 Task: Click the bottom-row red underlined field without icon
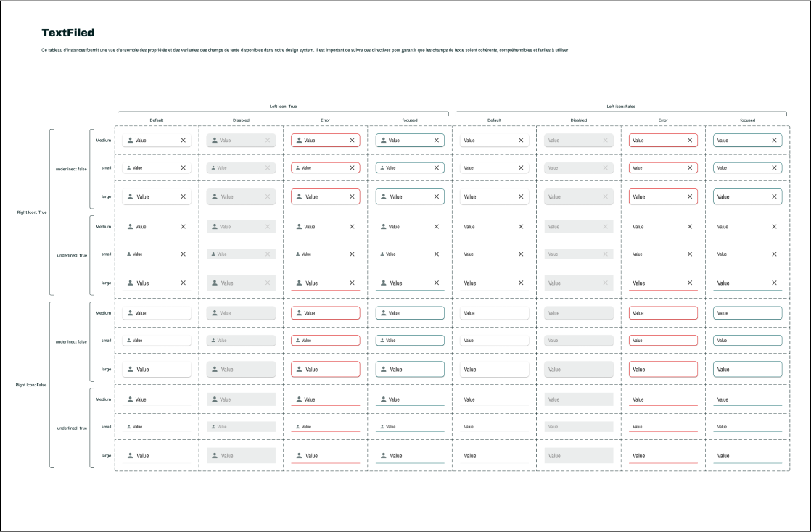[x=662, y=456]
